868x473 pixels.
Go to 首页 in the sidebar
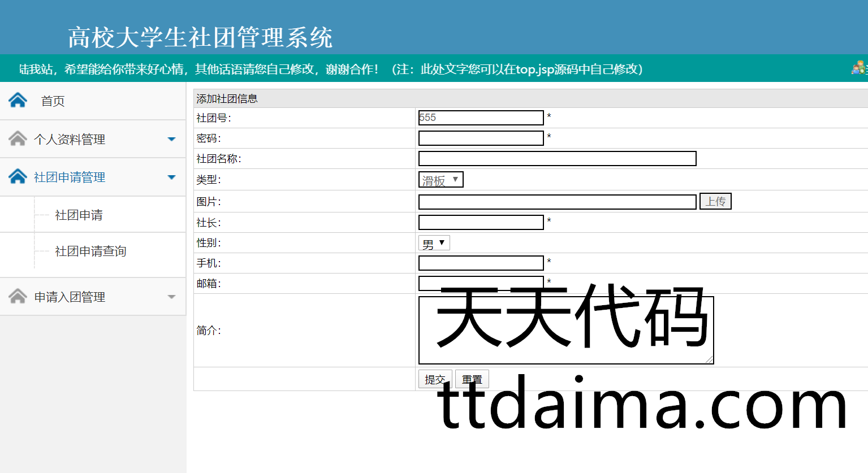(53, 101)
